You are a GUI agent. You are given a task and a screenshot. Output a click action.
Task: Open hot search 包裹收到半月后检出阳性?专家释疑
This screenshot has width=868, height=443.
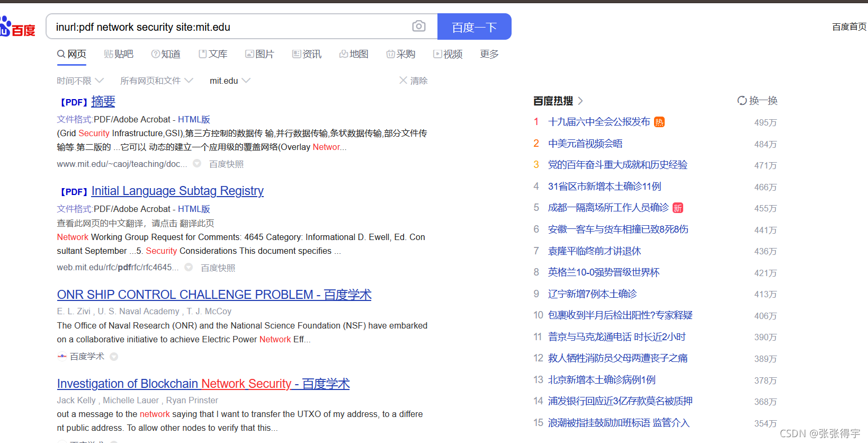coord(620,315)
